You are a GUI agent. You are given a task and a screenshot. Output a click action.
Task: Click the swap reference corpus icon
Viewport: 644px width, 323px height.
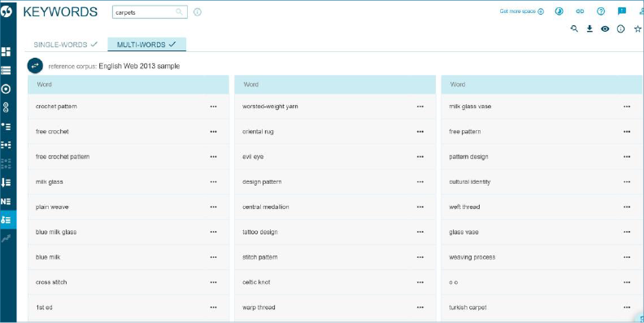(35, 66)
